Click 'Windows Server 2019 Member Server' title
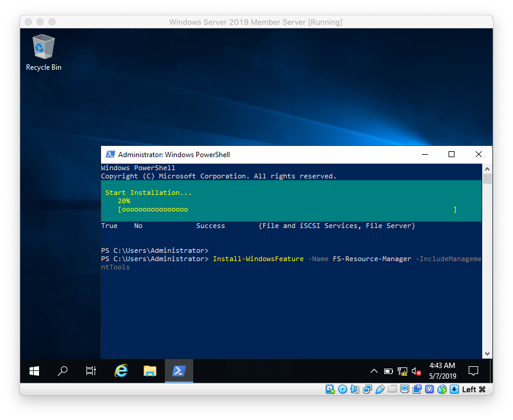The image size is (513, 420). click(237, 22)
